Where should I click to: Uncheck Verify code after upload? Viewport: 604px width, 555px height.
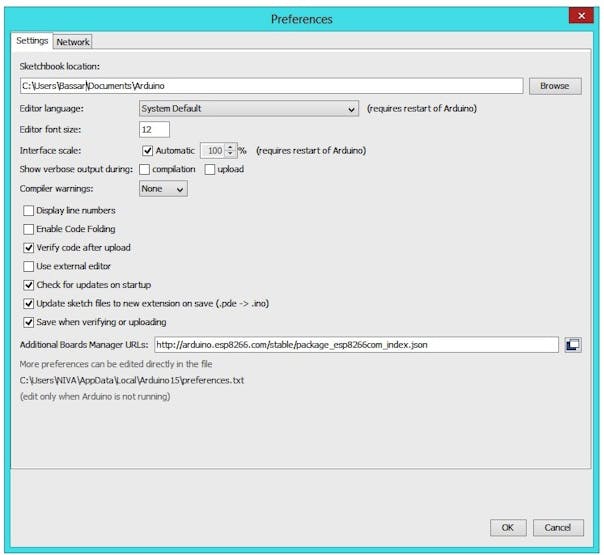pos(29,248)
